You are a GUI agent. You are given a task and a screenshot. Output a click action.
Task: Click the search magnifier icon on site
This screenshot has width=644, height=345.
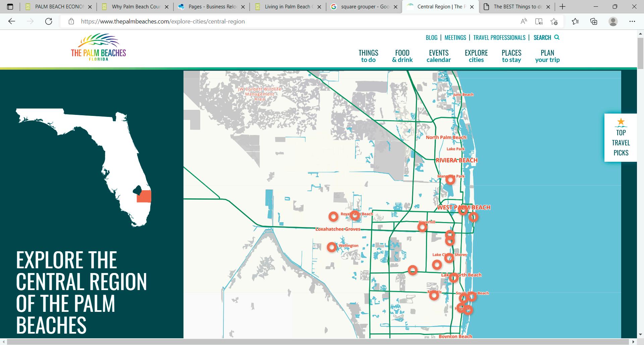pos(557,37)
